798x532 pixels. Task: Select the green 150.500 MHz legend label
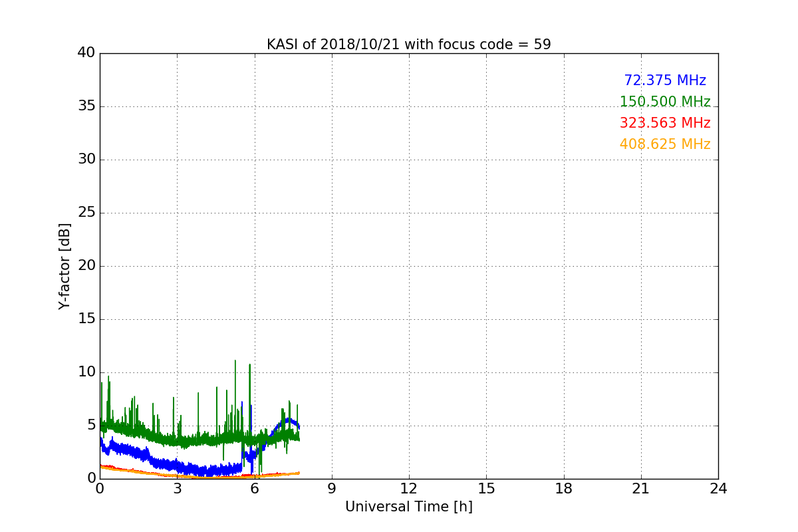(664, 102)
